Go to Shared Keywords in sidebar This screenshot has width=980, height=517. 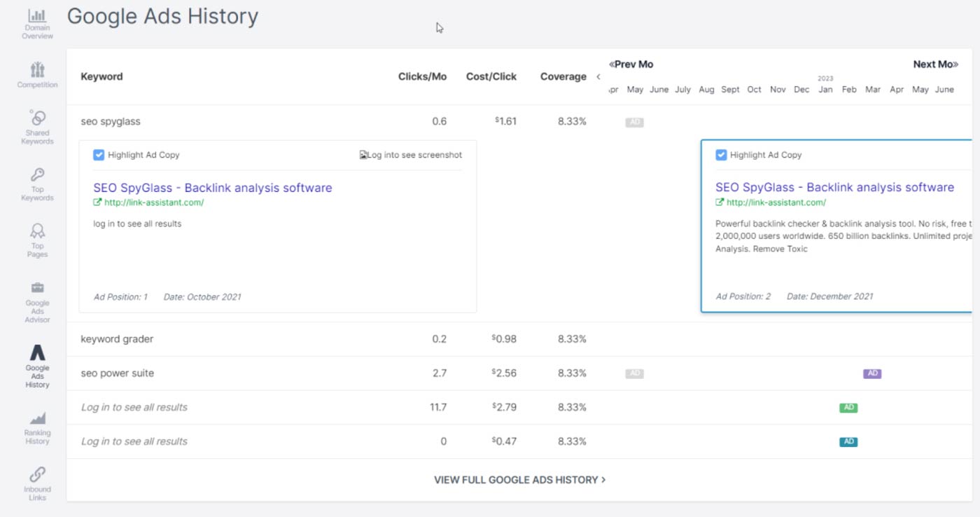(37, 127)
